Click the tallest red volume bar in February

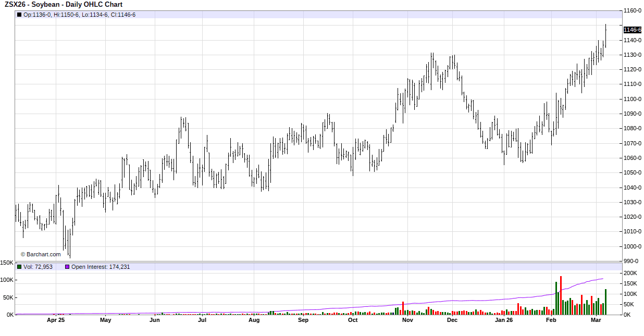tap(561, 295)
